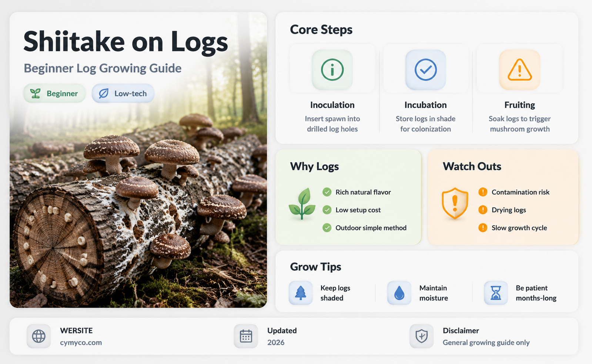This screenshot has height=364, width=592.
Task: Select the Low-tech badge
Action: (x=123, y=94)
